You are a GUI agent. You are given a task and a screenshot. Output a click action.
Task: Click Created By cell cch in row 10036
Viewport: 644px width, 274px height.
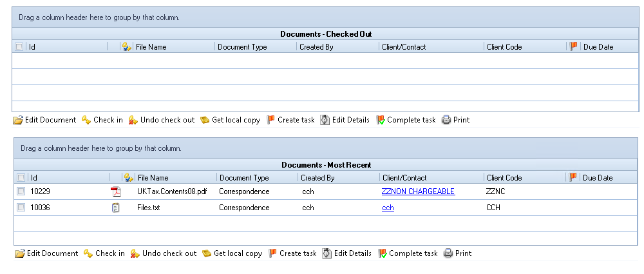click(308, 208)
